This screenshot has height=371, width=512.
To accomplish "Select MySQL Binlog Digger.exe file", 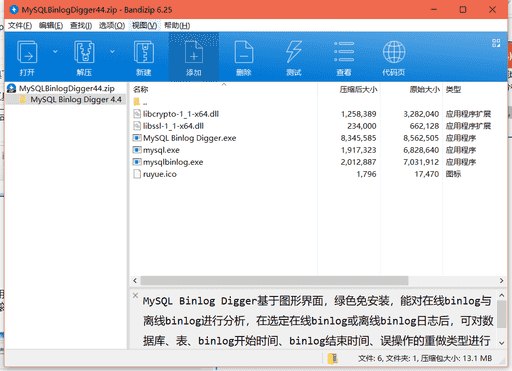I will tap(189, 138).
